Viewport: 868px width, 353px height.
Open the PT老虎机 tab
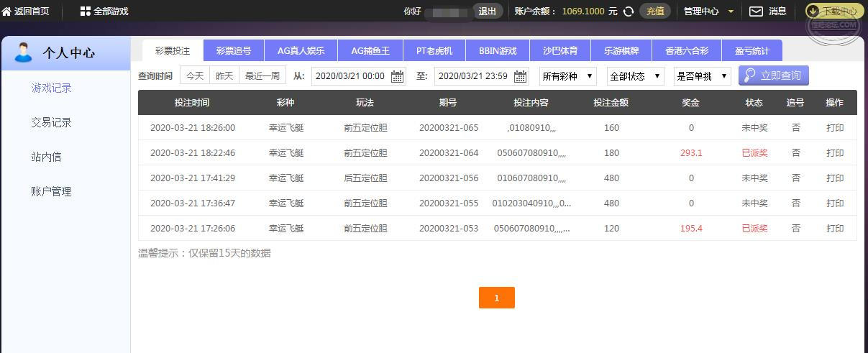(434, 51)
